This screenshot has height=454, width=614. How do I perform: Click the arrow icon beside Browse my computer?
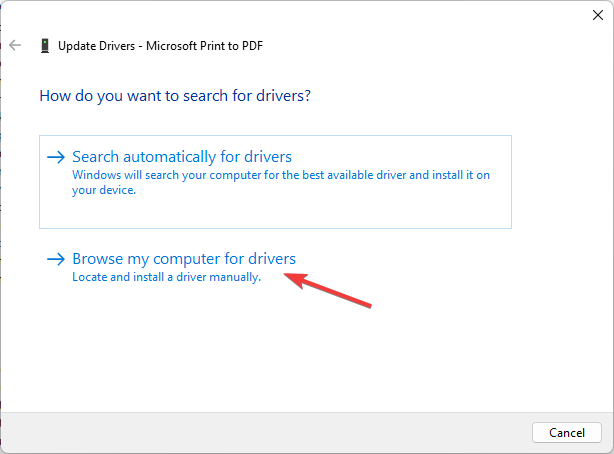coord(56,259)
